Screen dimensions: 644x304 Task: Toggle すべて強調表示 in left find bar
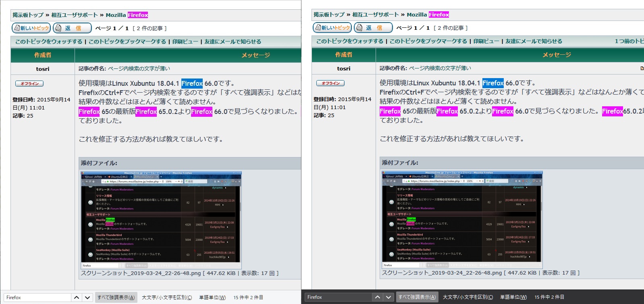(x=116, y=298)
